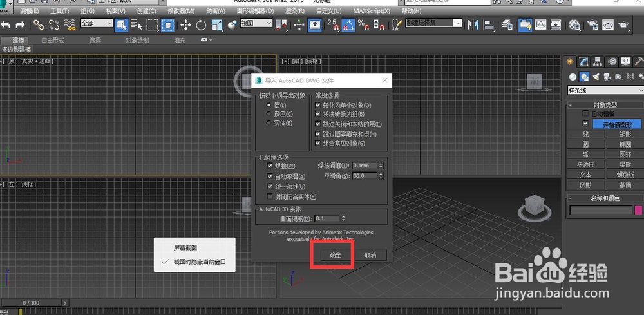Toggle the Spinner Snap icon

tap(379, 25)
